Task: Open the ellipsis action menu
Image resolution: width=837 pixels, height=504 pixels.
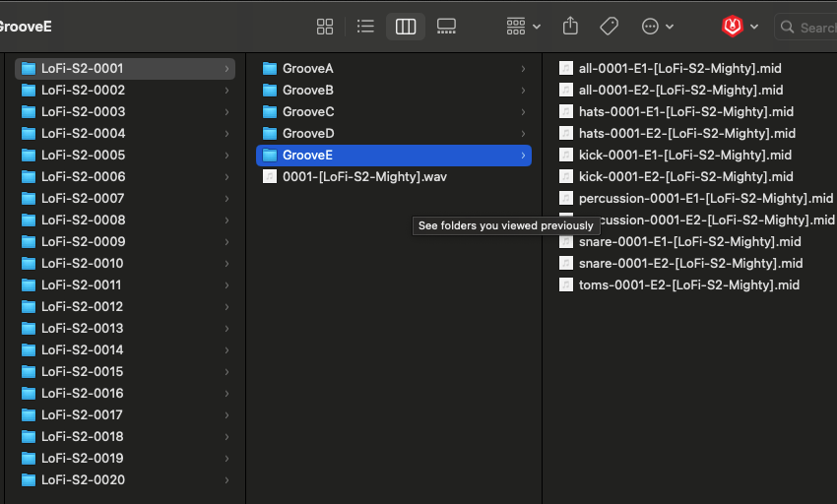Action: 657,27
